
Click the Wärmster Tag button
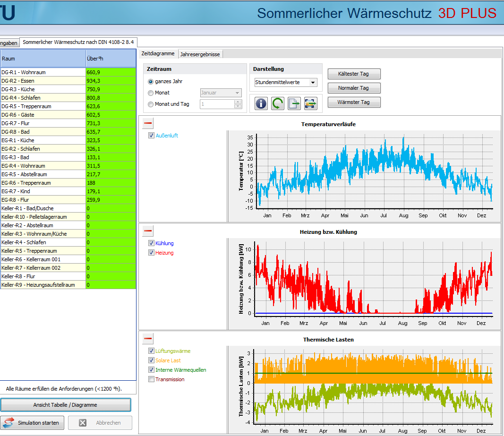click(x=354, y=102)
